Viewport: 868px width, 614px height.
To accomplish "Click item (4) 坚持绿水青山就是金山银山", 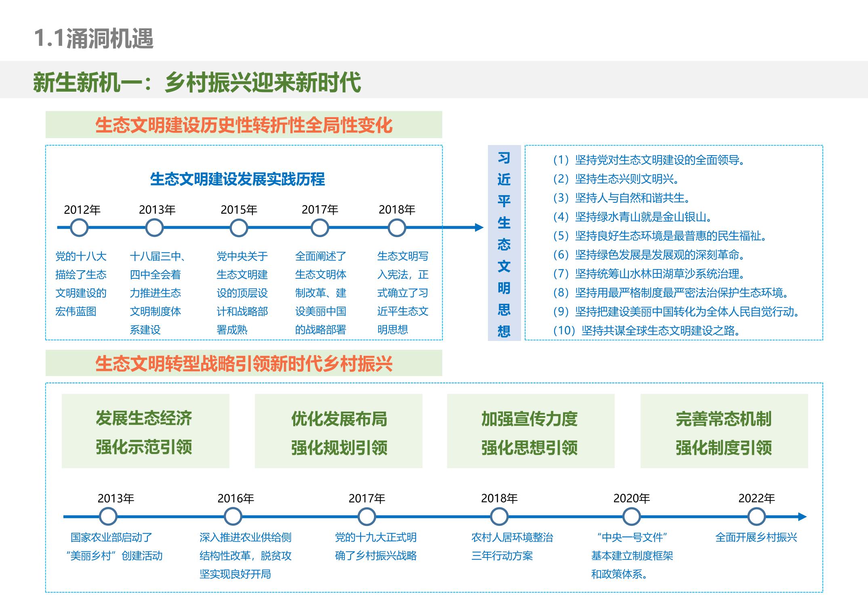I will tap(633, 217).
